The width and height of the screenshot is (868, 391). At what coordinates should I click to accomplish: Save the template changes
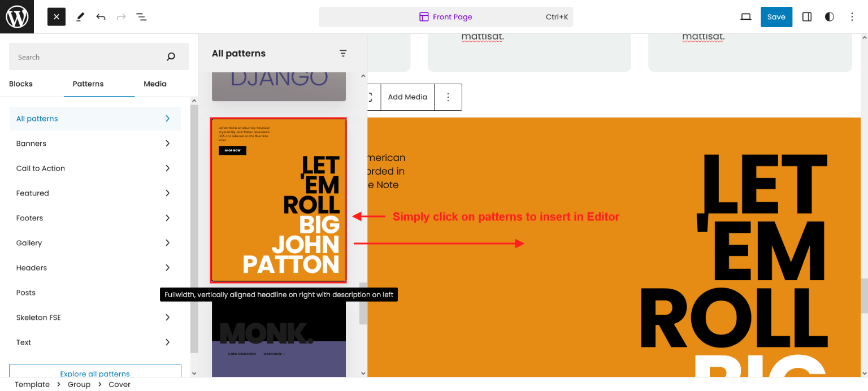[776, 17]
